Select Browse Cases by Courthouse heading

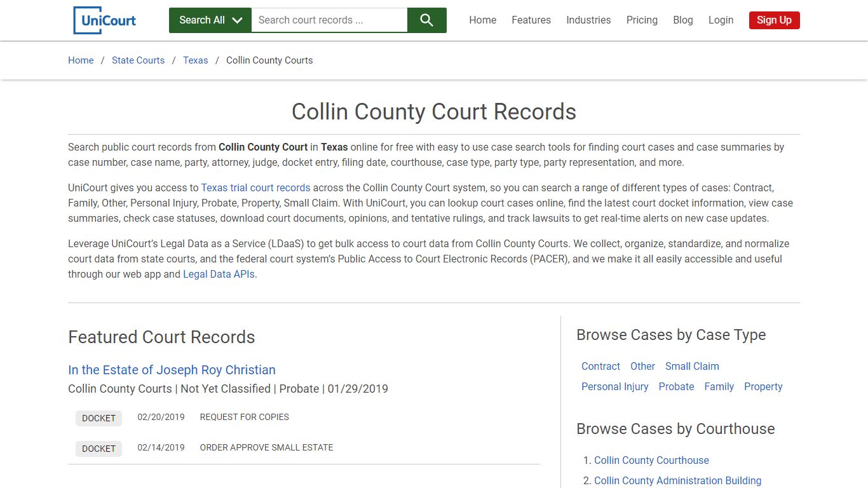tap(675, 429)
